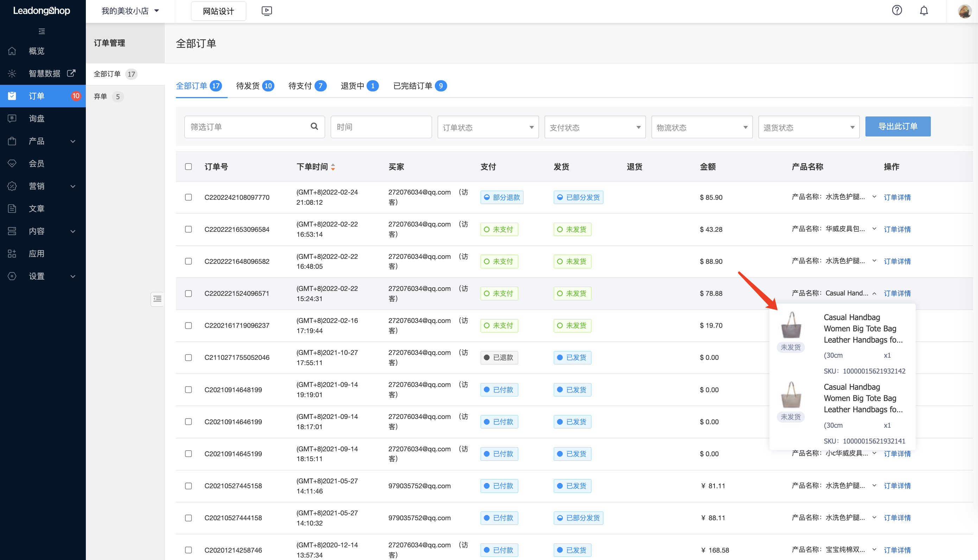
Task: Expand the 营销 sidebar menu
Action: click(x=42, y=186)
